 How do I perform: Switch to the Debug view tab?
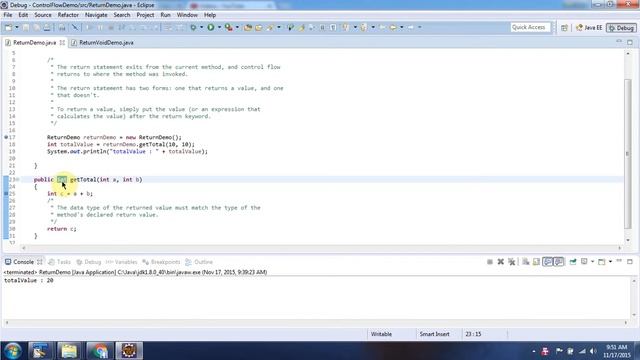pyautogui.click(x=89, y=262)
